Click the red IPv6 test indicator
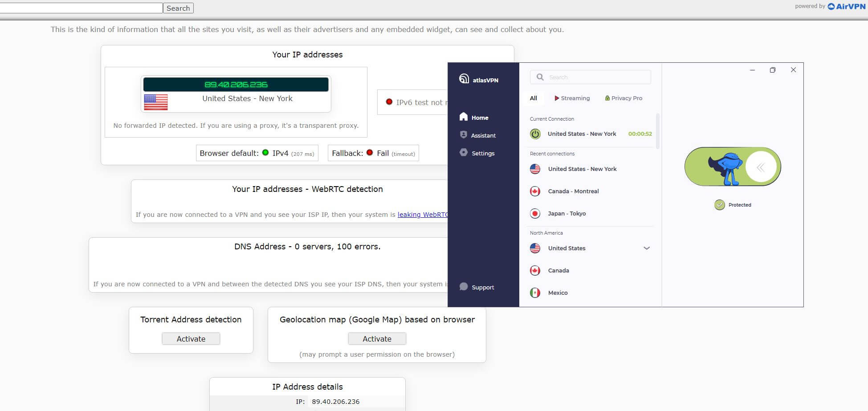 point(389,102)
